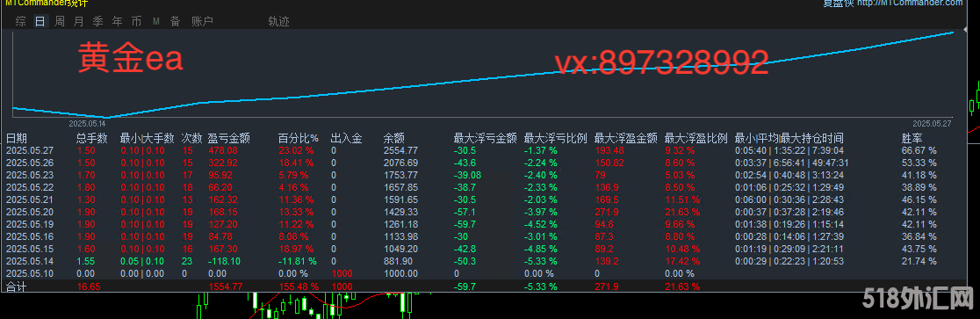
Task: Click the 次数 column header
Action: pyautogui.click(x=192, y=138)
